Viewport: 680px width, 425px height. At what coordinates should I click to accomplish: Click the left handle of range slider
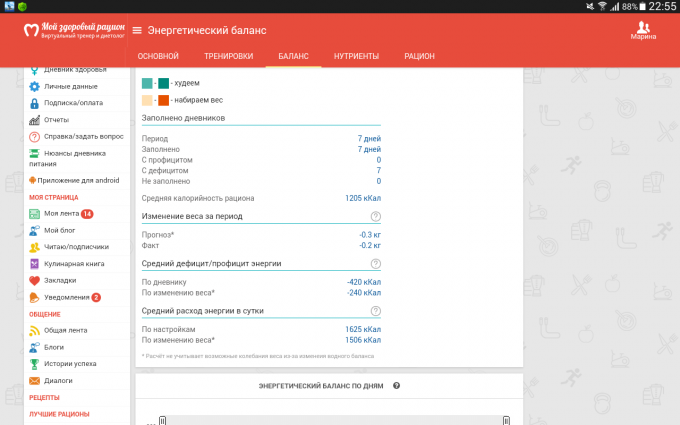[x=162, y=420]
